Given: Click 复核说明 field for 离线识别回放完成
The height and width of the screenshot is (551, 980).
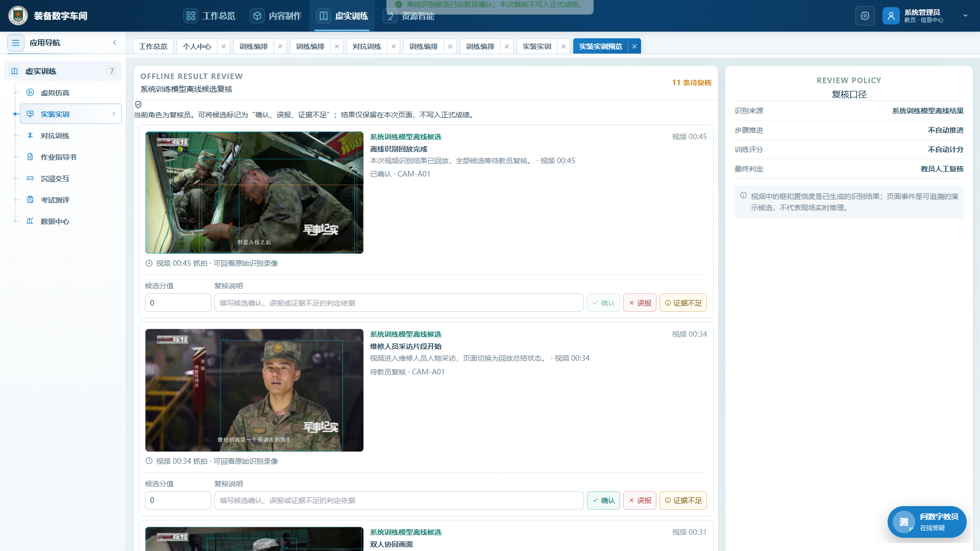Looking at the screenshot, I should 399,303.
